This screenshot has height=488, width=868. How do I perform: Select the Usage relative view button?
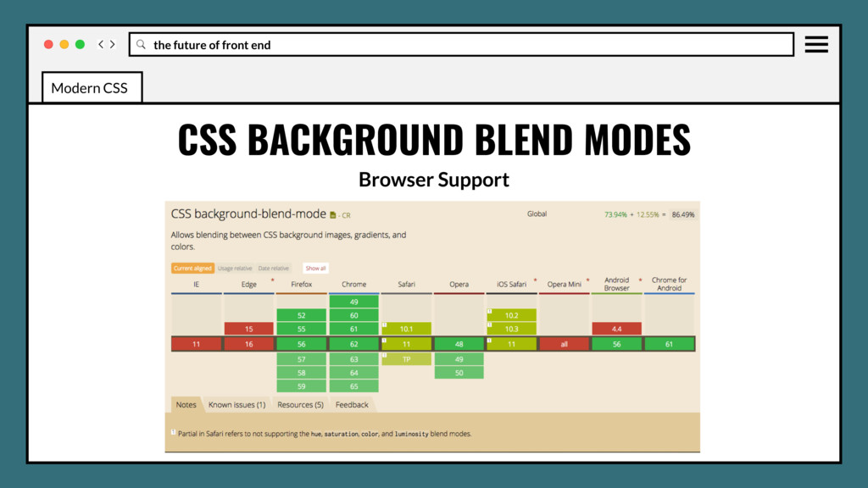pos(235,269)
